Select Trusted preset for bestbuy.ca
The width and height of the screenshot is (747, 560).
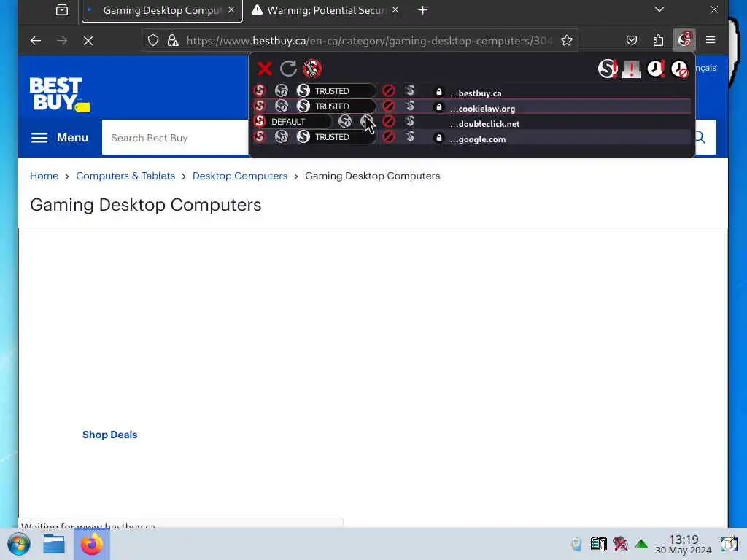pos(336,90)
